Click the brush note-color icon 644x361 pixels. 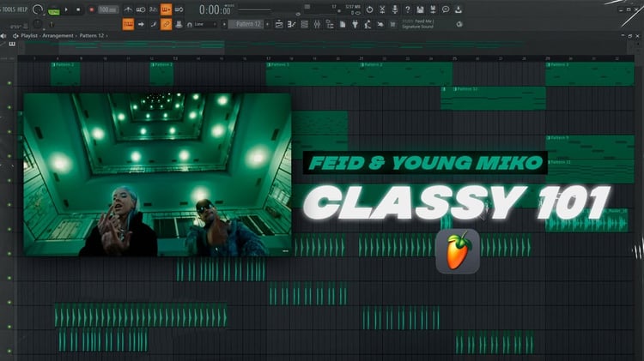(x=154, y=24)
